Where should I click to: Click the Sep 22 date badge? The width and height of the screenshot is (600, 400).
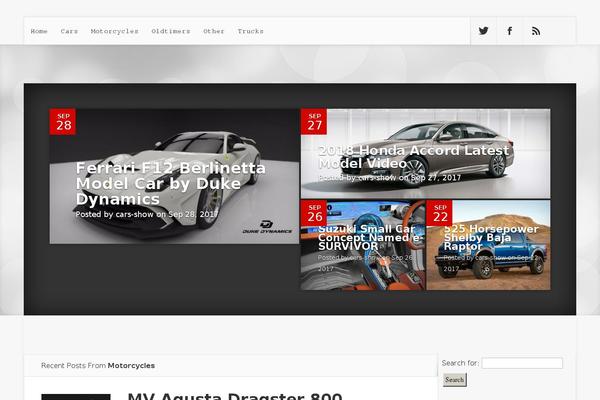pyautogui.click(x=439, y=213)
